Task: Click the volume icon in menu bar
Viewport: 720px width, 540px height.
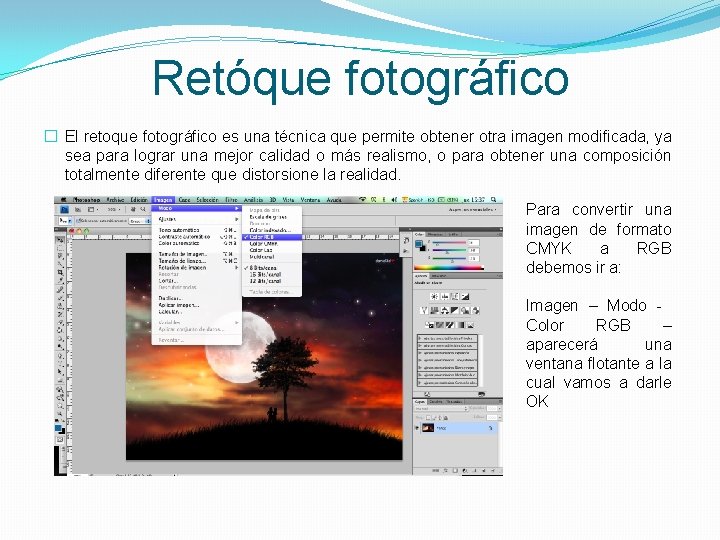Action: (x=394, y=200)
